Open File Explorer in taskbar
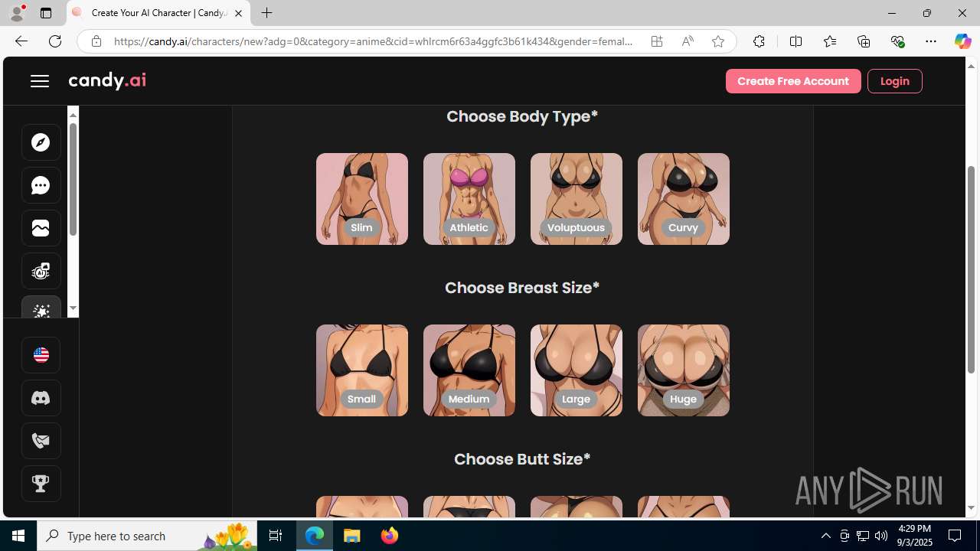Screen dimensions: 980x551 point(352,536)
